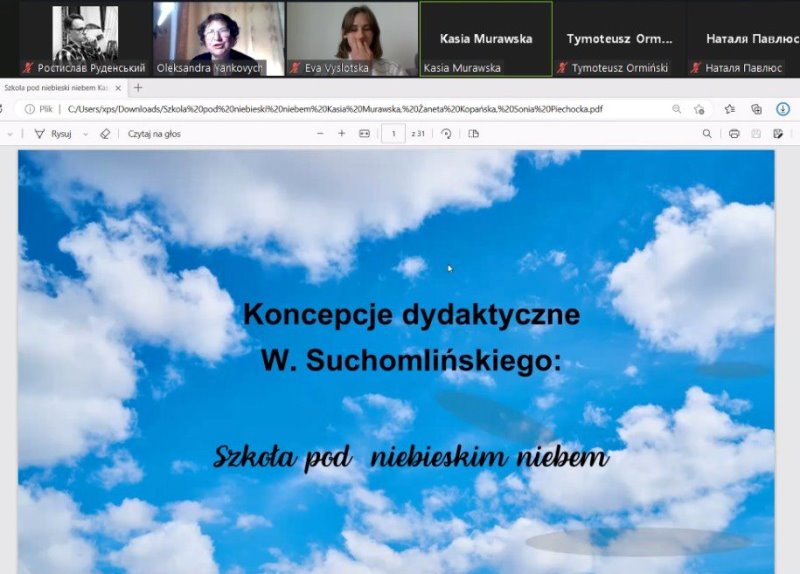The width and height of the screenshot is (800, 574).
Task: Click the page number field
Action: tap(393, 134)
